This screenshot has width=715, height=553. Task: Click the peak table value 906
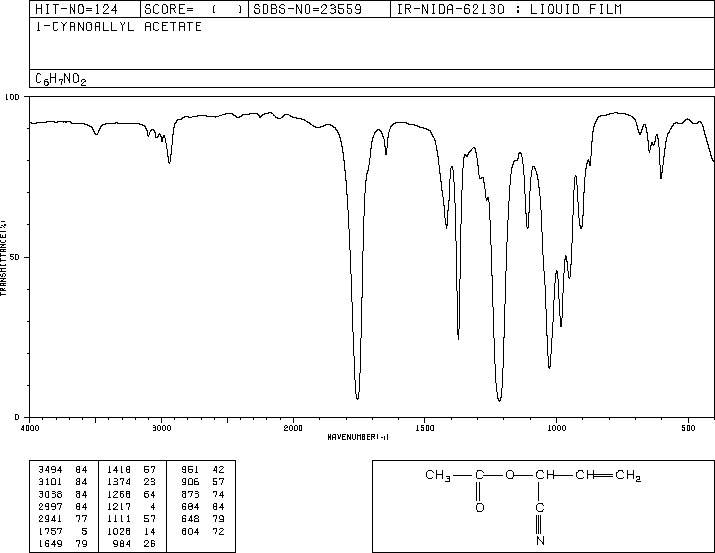pyautogui.click(x=190, y=482)
